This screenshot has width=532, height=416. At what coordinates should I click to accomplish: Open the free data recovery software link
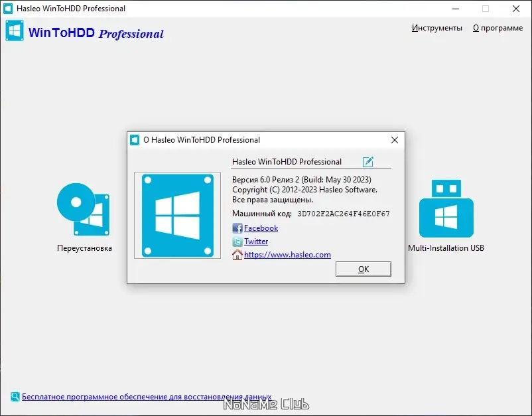(147, 397)
